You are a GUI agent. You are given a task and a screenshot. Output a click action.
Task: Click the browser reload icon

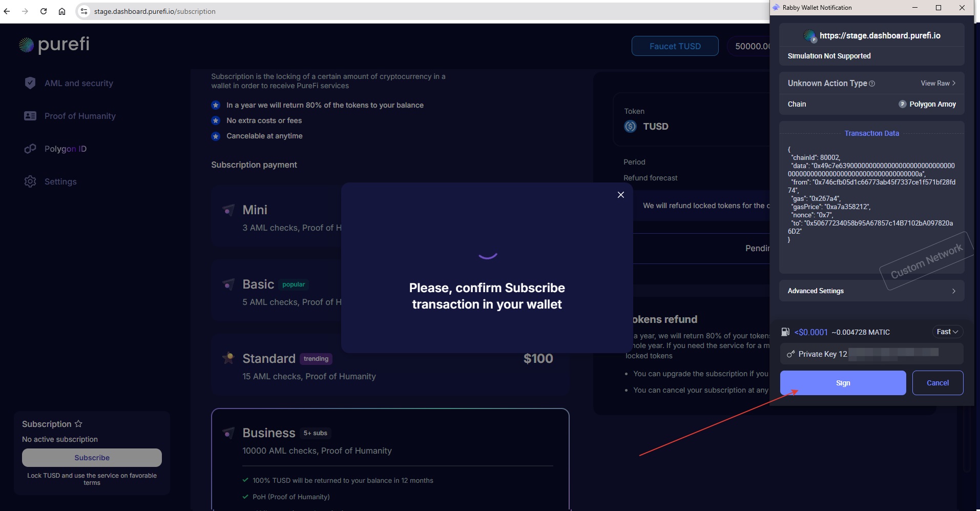43,11
